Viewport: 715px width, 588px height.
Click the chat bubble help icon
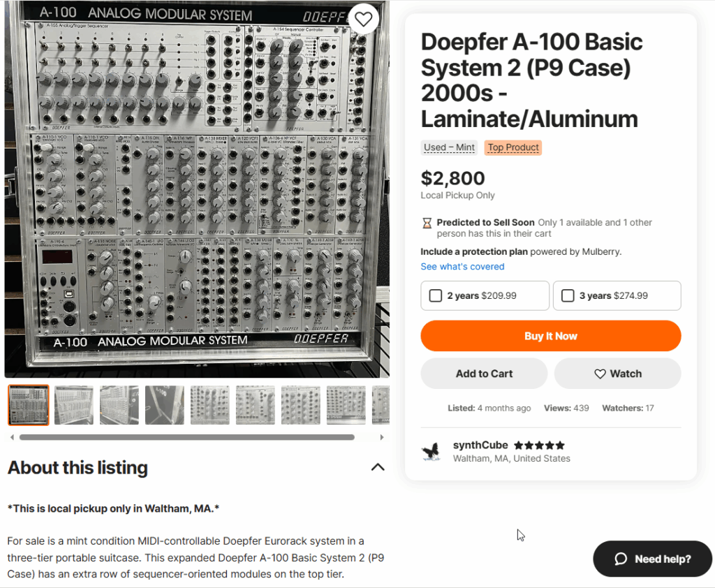point(621,559)
